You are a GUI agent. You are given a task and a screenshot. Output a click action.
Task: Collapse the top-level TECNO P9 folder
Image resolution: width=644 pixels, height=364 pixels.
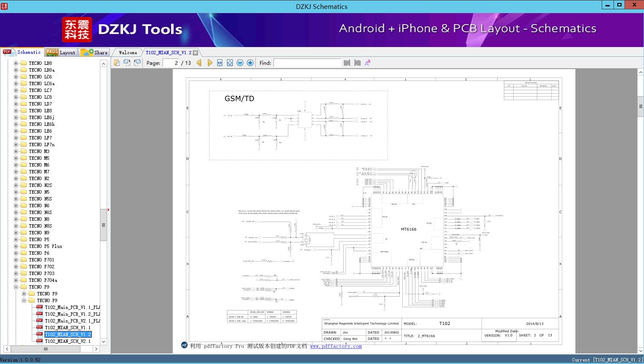point(16,287)
